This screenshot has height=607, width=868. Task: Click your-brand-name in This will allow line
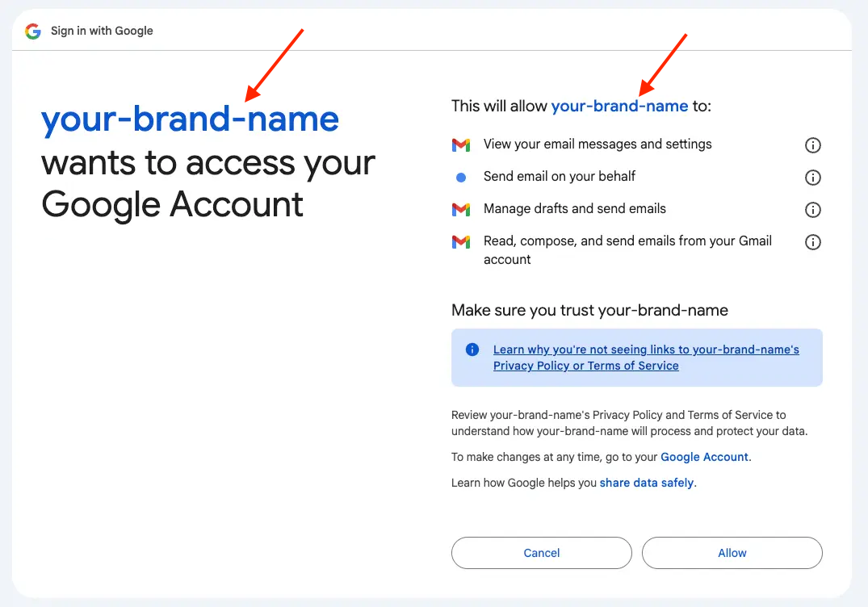pos(619,106)
